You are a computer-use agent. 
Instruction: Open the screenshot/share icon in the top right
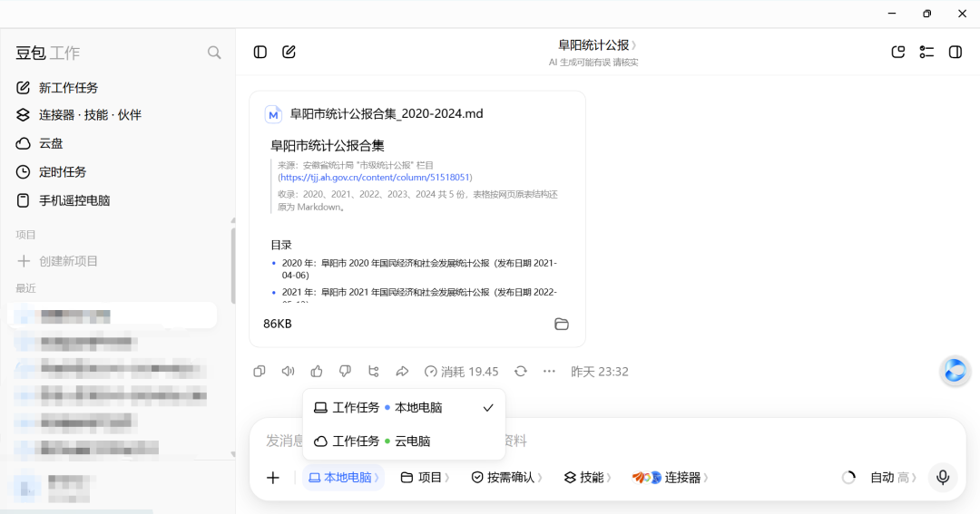[x=898, y=52]
